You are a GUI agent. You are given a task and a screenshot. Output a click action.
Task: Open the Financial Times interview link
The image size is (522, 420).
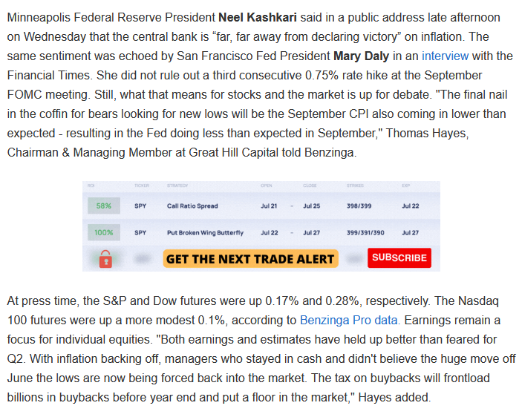(x=445, y=56)
